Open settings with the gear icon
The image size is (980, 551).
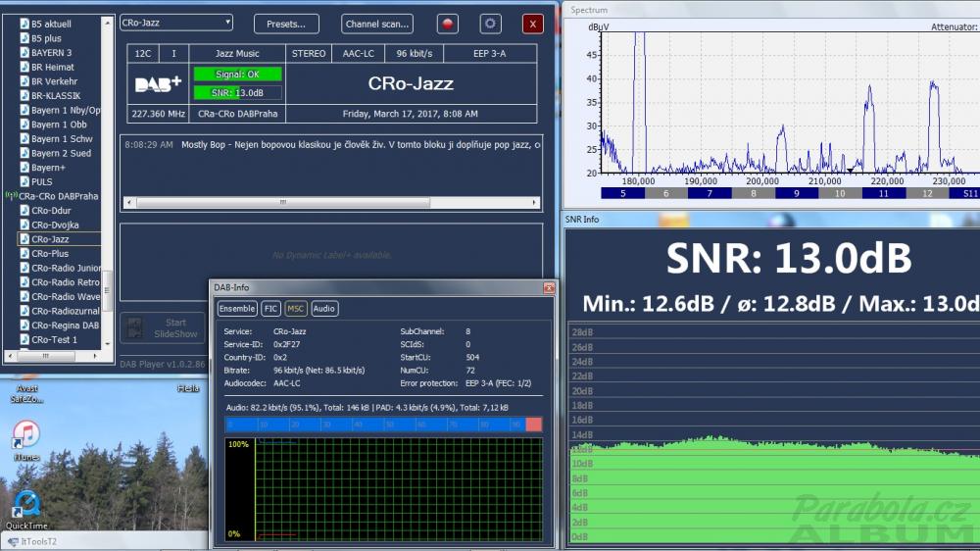tap(490, 24)
